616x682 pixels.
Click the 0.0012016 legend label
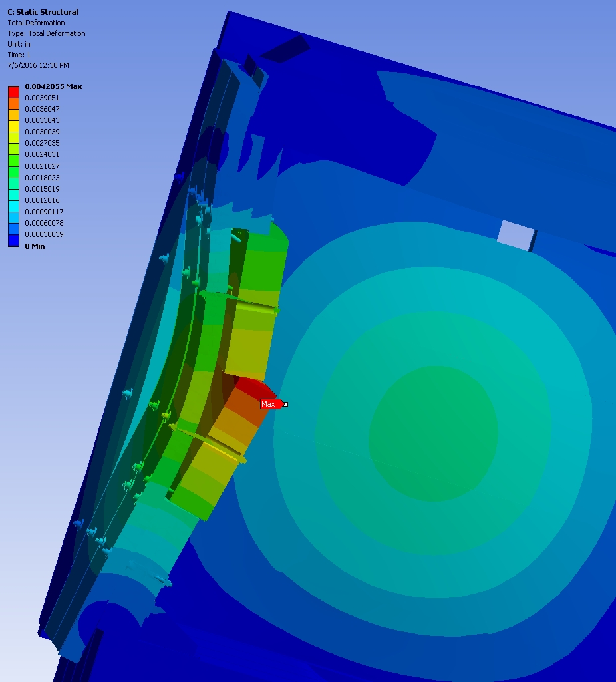[42, 200]
